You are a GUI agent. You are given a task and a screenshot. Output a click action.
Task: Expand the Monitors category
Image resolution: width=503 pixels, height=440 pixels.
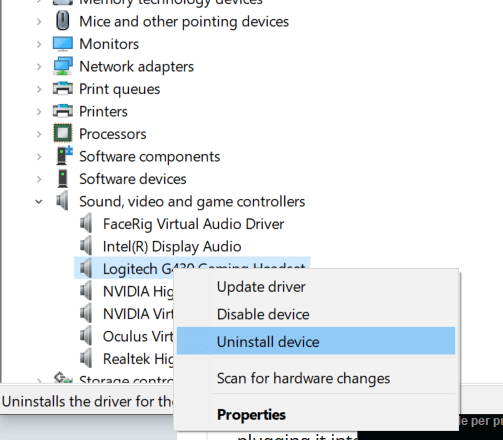click(x=39, y=44)
